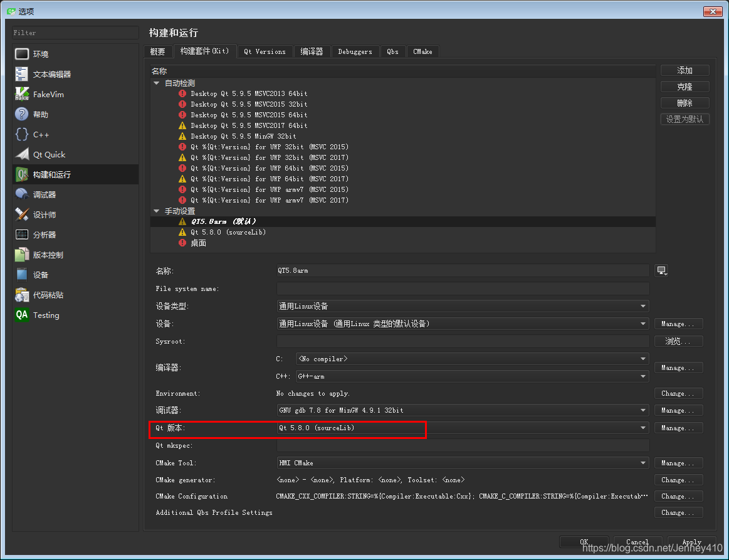Screen dimensions: 729x560
Task: Switch to the Qt Versions tab
Action: click(265, 51)
